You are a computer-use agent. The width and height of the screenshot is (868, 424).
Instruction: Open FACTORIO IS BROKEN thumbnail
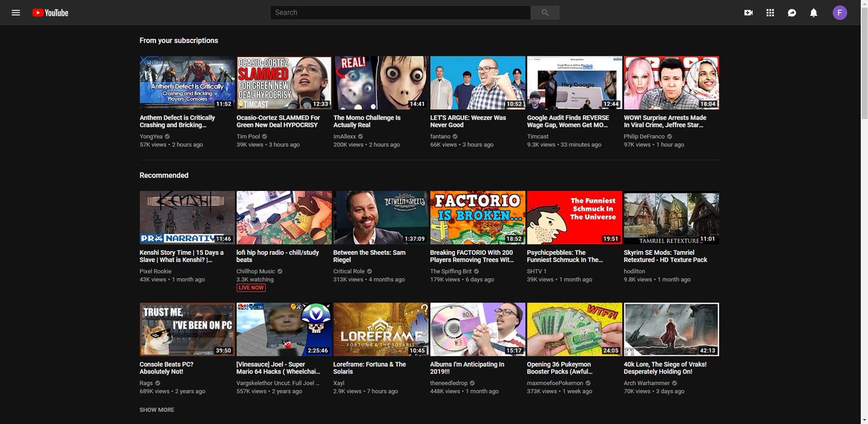pyautogui.click(x=477, y=217)
